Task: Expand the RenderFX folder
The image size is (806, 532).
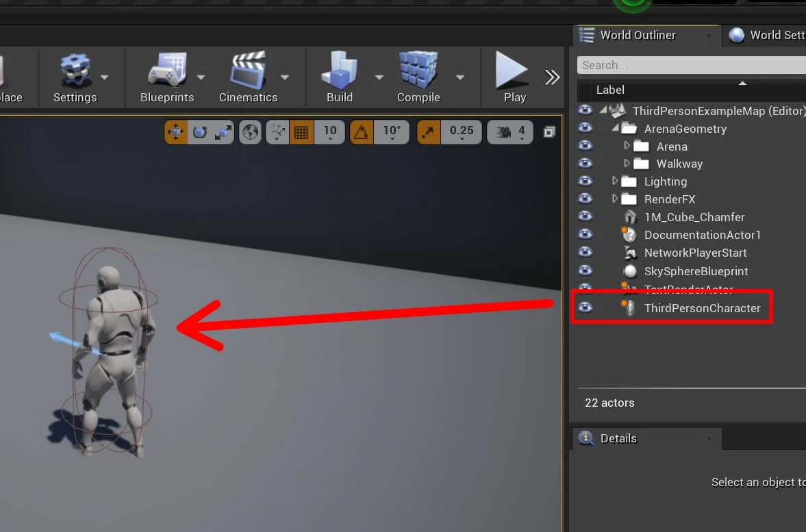Action: (x=615, y=199)
